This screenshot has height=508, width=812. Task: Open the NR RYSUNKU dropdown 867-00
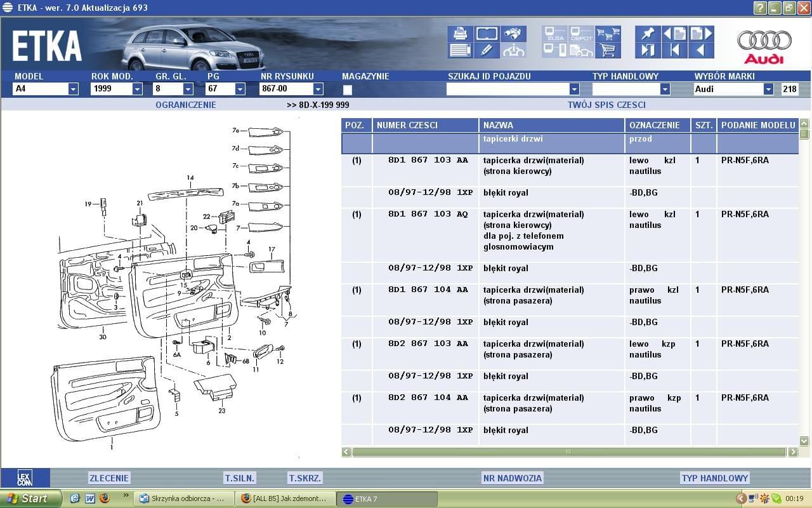(x=318, y=89)
